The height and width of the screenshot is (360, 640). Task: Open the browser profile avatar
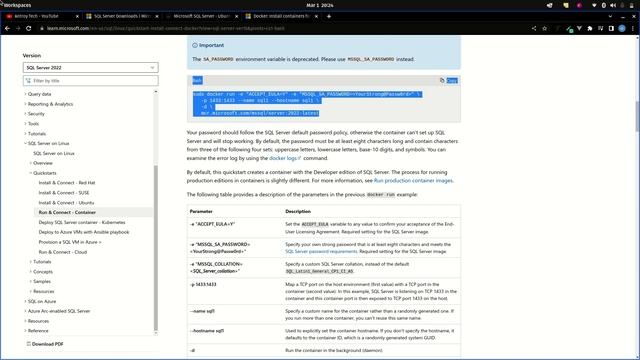click(622, 29)
